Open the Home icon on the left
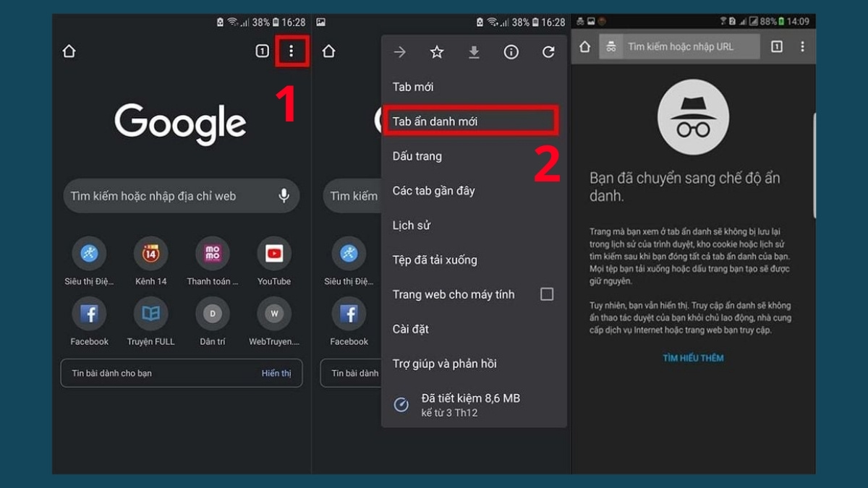Screen dimensions: 868x488 tap(69, 51)
